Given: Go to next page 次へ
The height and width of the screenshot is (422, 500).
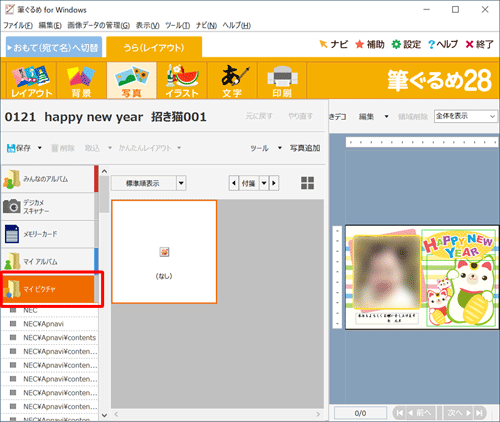Looking at the screenshot, I should click(459, 413).
